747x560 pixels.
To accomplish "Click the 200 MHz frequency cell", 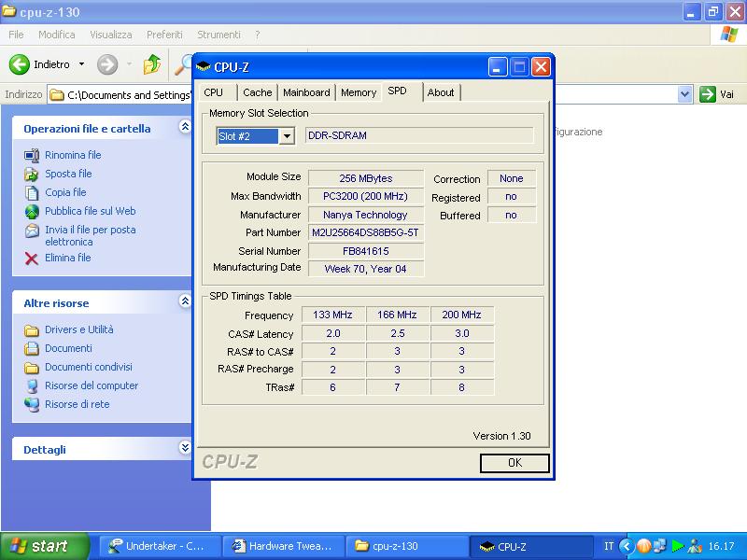I will pyautogui.click(x=461, y=315).
